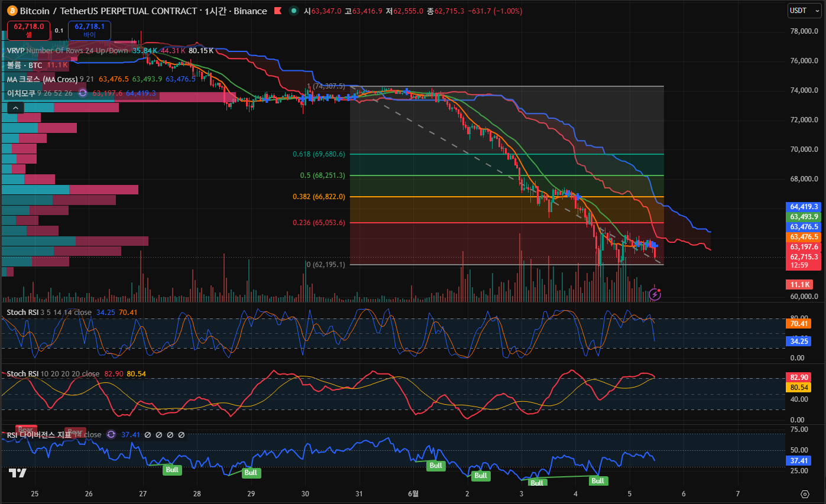Click the refresh icon on RSI 다이버전스 legend
The height and width of the screenshot is (504, 826).
point(111,434)
